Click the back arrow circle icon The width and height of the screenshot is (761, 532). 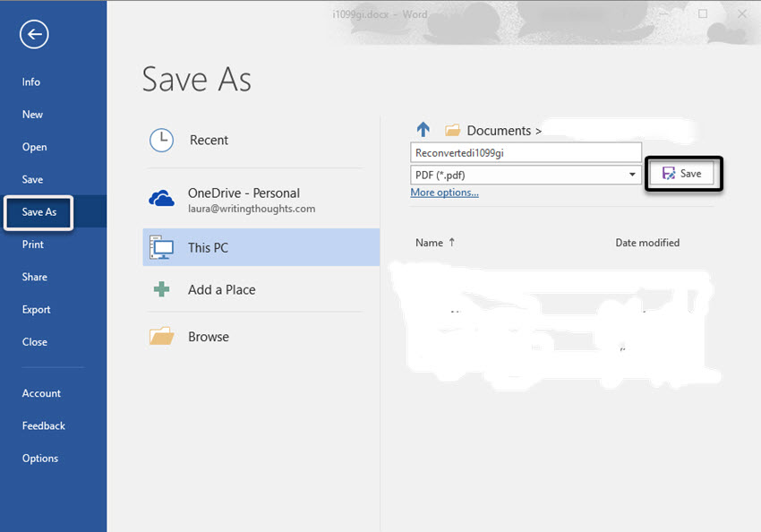click(34, 34)
